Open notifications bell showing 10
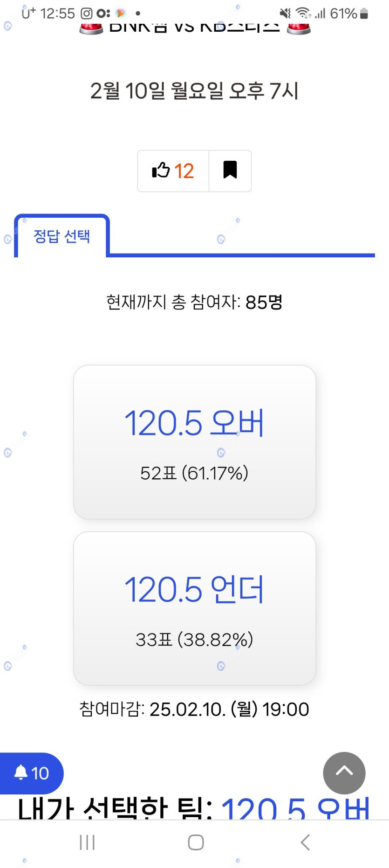The image size is (389, 868). click(x=31, y=773)
